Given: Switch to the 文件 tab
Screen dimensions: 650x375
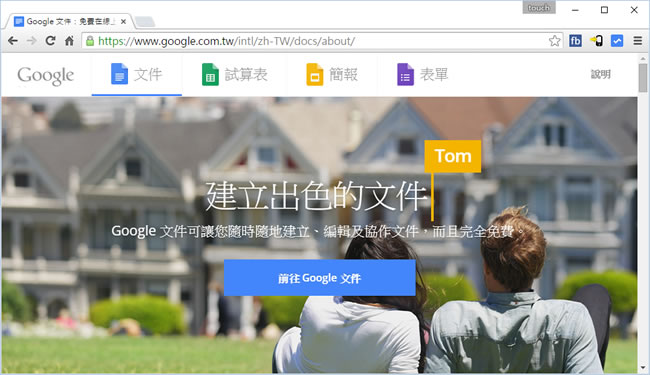Looking at the screenshot, I should (x=137, y=75).
